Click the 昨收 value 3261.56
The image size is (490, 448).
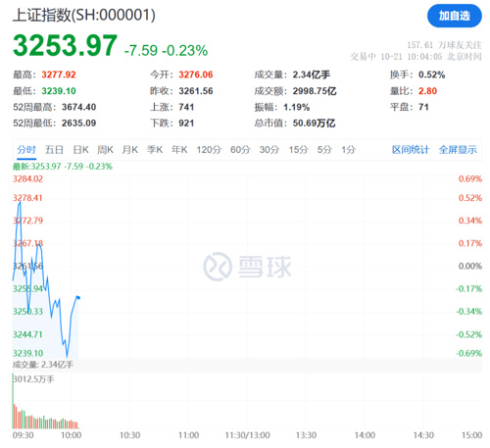196,91
